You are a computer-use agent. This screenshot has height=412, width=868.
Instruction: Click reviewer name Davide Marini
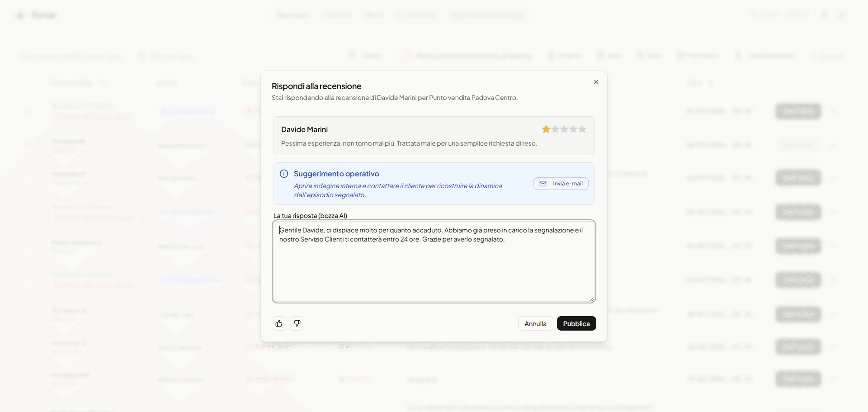coord(304,129)
